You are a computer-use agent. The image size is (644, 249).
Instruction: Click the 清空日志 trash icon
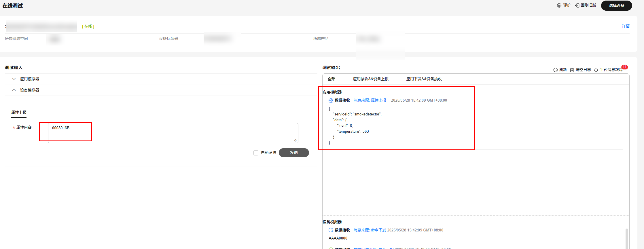[x=572, y=70]
